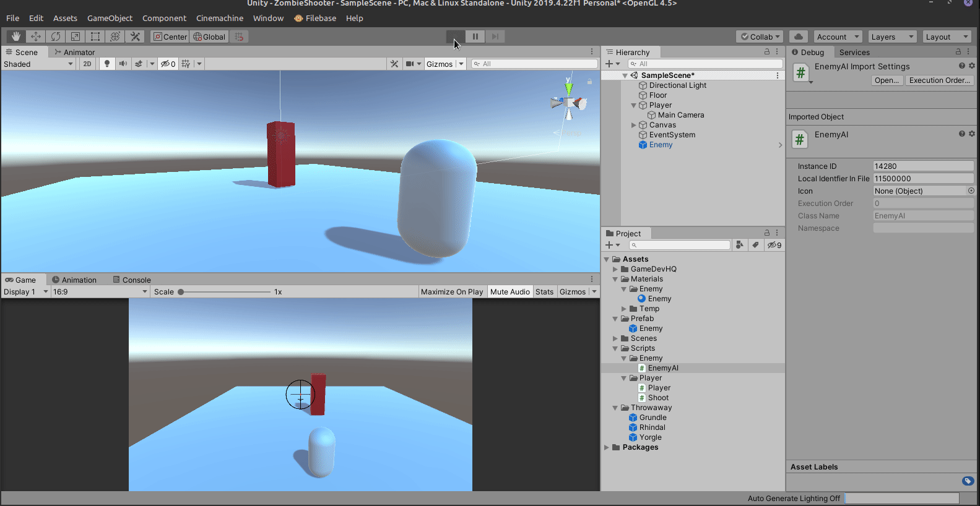Image resolution: width=980 pixels, height=506 pixels.
Task: Click Auto Generate Lighting Off status
Action: (x=794, y=499)
